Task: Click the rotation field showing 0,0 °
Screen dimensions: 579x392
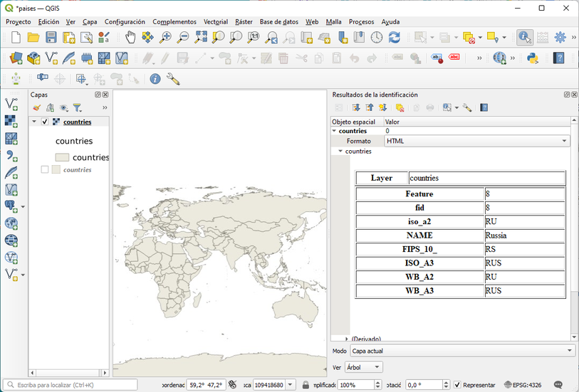Action: pyautogui.click(x=424, y=385)
